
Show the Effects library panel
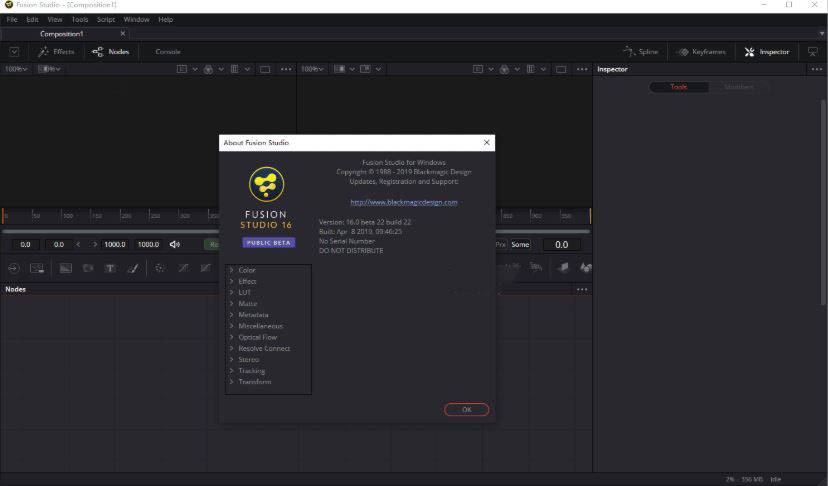[x=57, y=51]
